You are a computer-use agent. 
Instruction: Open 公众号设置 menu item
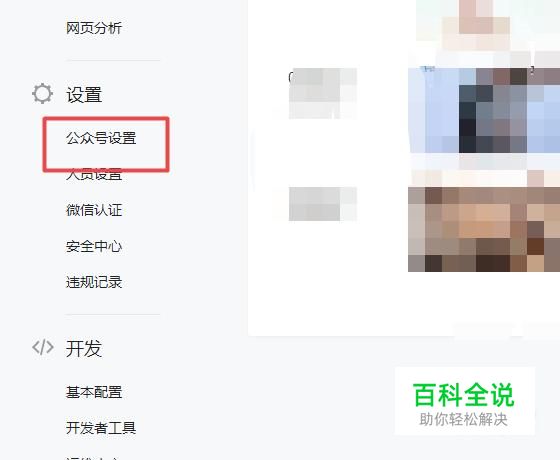pyautogui.click(x=101, y=138)
